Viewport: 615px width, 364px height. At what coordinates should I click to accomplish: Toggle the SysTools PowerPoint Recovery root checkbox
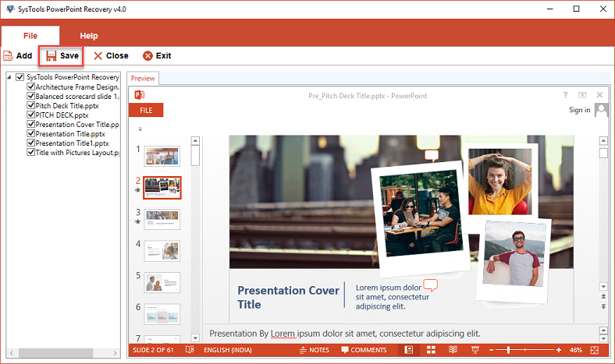[x=20, y=77]
